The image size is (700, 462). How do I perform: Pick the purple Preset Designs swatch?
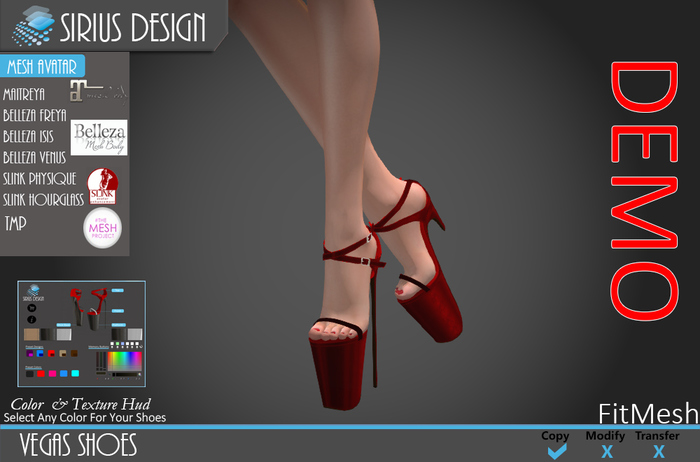29,354
